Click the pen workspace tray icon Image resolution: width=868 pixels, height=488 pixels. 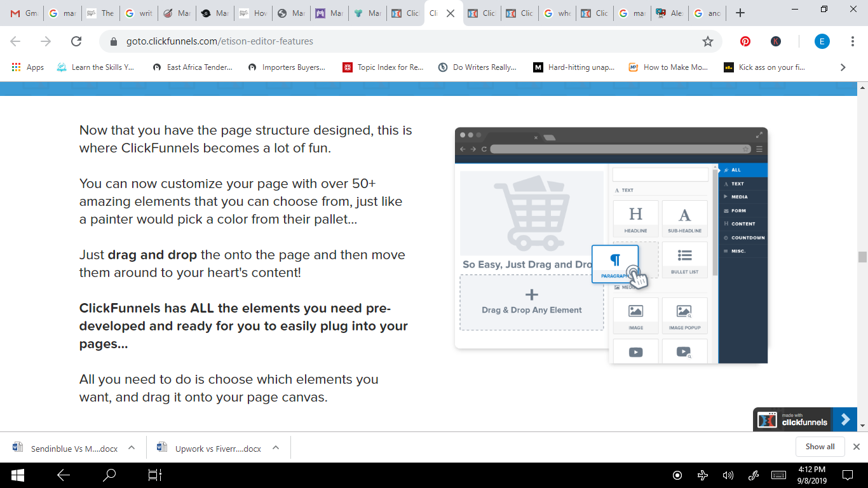pos(754,475)
